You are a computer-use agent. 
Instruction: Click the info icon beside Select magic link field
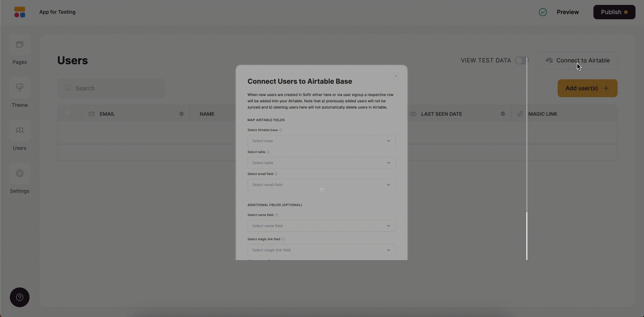click(x=283, y=239)
